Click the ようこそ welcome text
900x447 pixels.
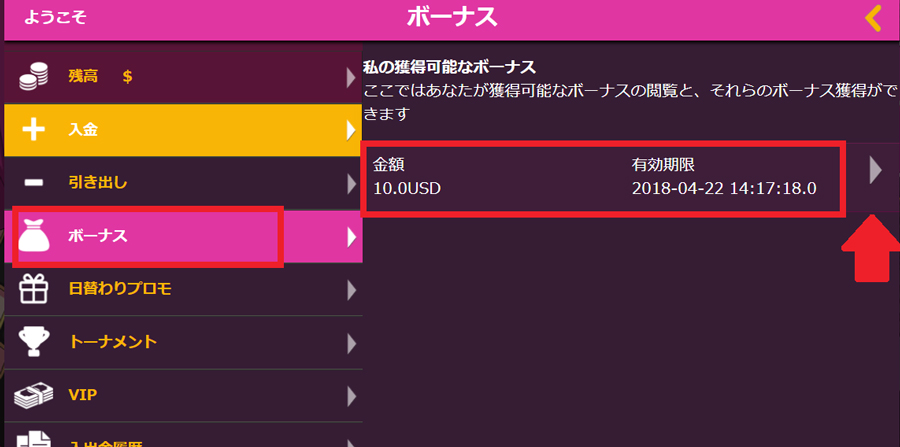(55, 17)
